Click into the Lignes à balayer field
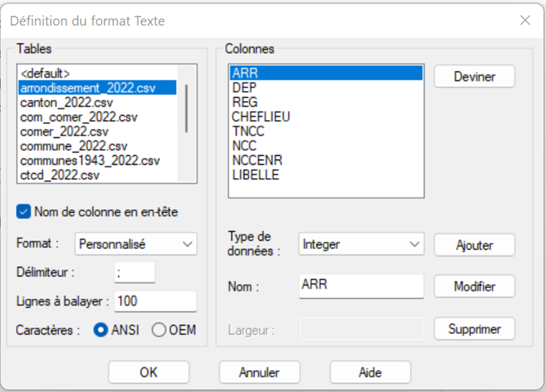 click(x=155, y=301)
